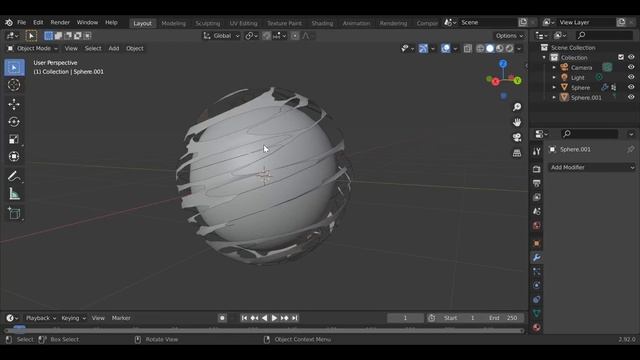Screen dimensions: 640x360
Task: Toggle X-ray display mode
Action: click(467, 49)
